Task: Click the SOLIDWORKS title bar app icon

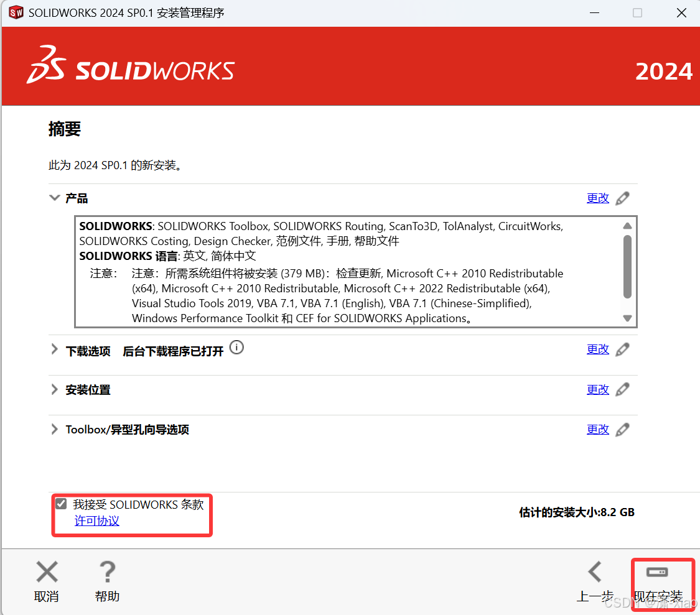Action: pyautogui.click(x=16, y=12)
